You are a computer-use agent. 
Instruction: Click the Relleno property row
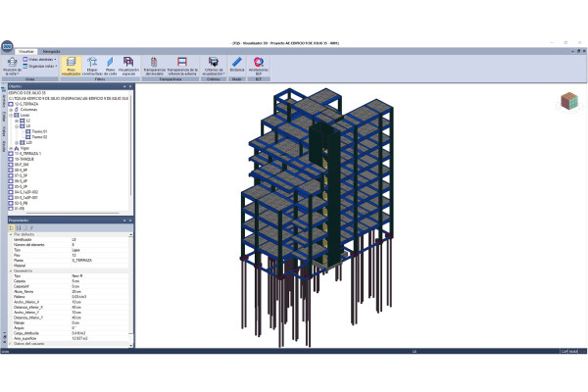(x=69, y=297)
